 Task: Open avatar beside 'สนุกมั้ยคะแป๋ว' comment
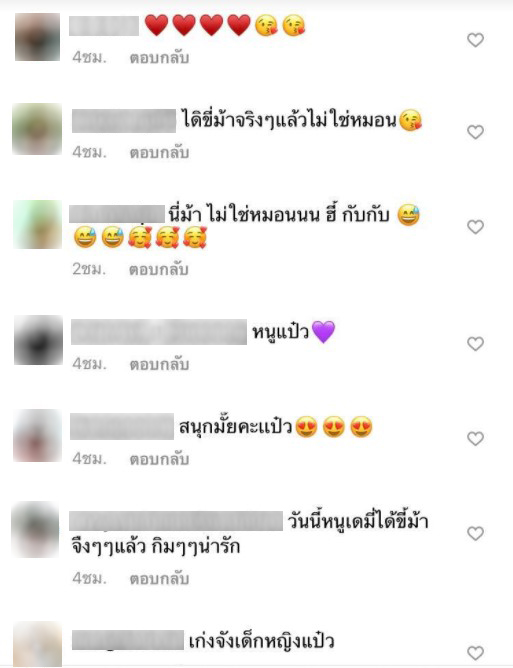37,435
